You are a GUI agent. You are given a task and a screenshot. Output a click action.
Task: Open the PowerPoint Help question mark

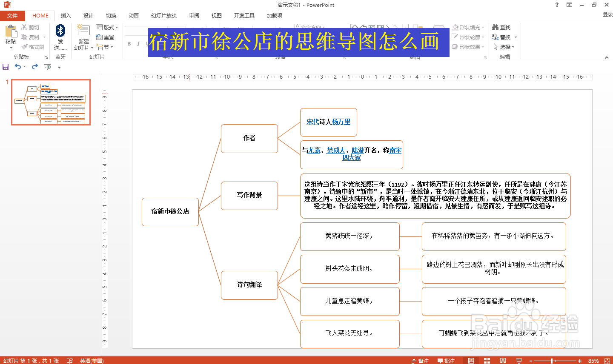557,5
